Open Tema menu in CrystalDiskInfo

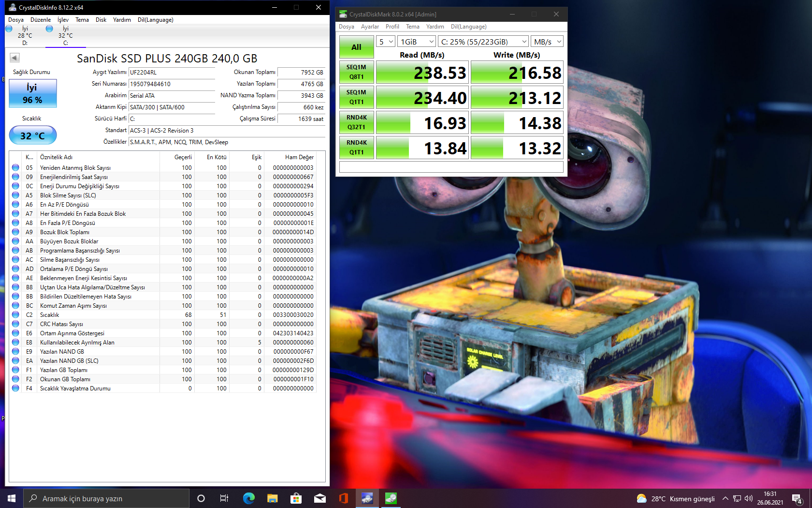(x=82, y=20)
